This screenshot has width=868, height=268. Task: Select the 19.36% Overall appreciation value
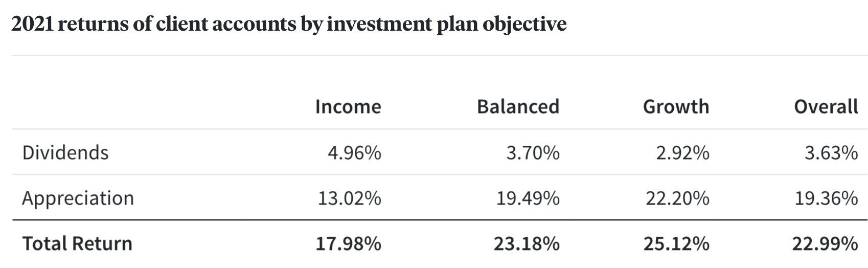826,198
